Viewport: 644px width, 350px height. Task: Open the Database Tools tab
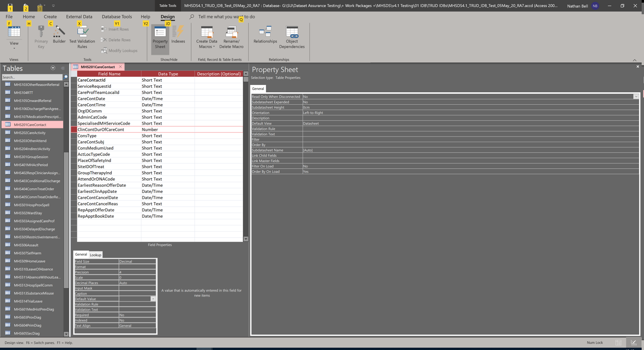point(117,16)
